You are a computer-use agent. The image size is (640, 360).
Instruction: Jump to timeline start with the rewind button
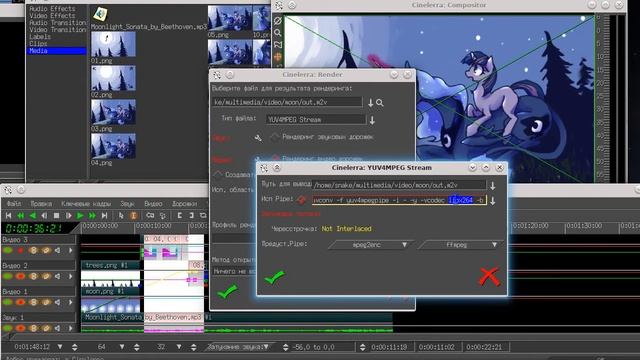coord(8,216)
